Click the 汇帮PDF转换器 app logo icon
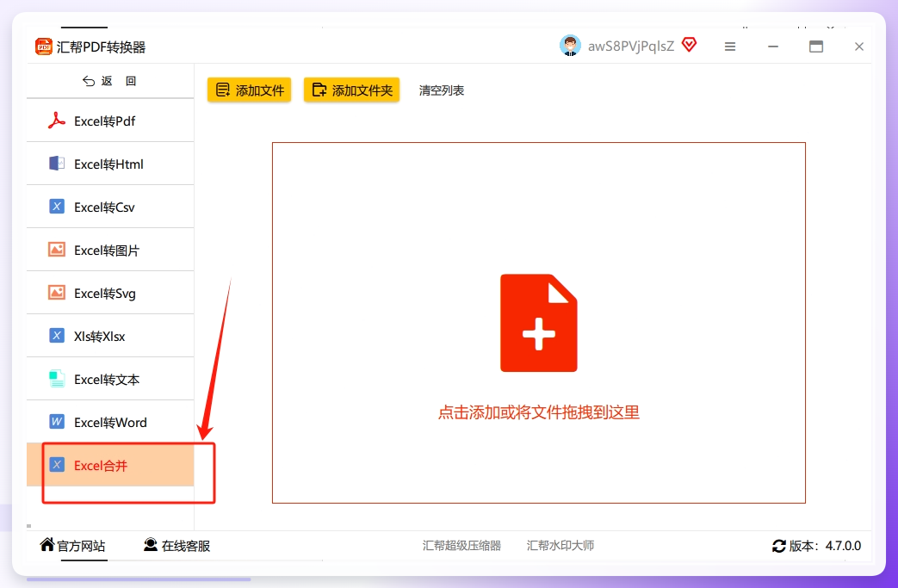 tap(44, 46)
